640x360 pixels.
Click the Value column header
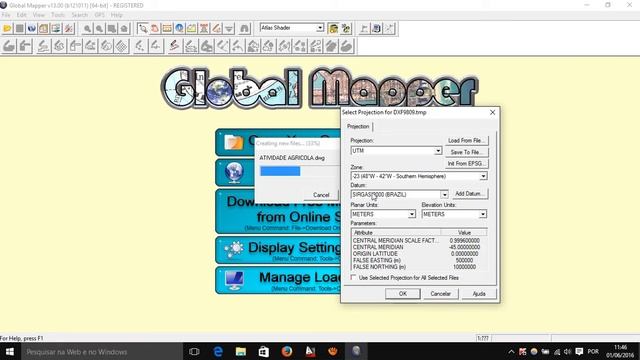point(464,232)
